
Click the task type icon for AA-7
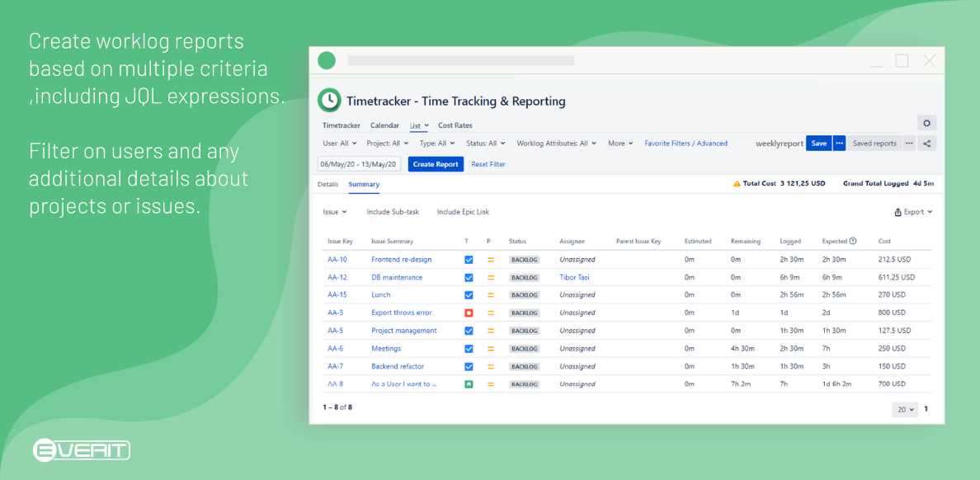click(469, 366)
